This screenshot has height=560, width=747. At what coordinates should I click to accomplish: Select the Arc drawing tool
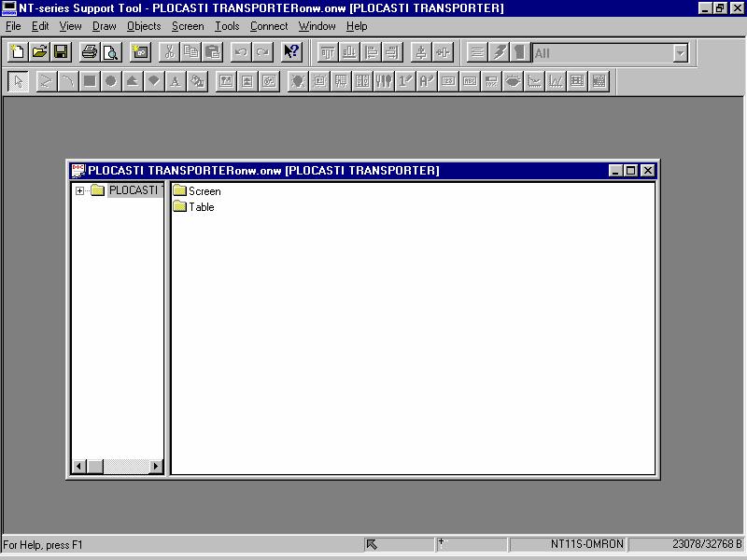point(67,81)
